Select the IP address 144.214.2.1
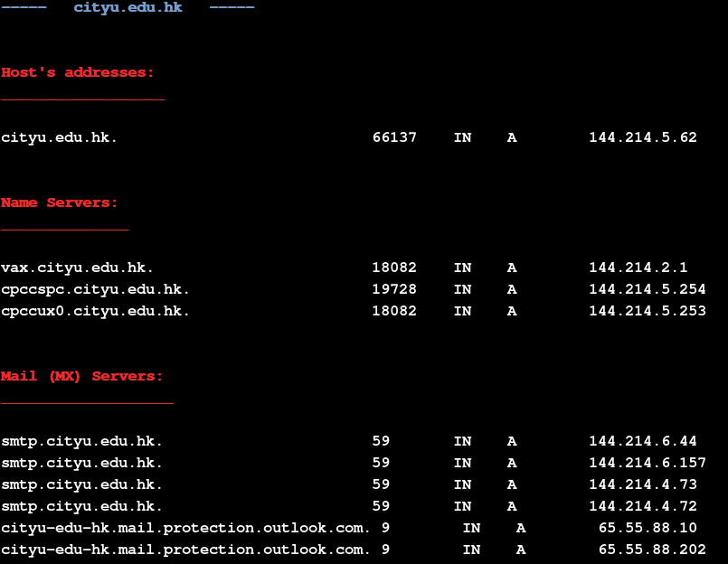The height and width of the screenshot is (564, 728). pyautogui.click(x=638, y=268)
